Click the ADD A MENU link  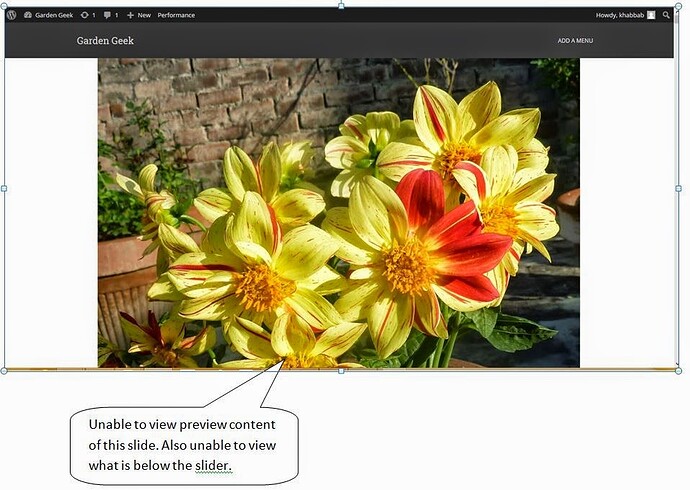[x=575, y=40]
